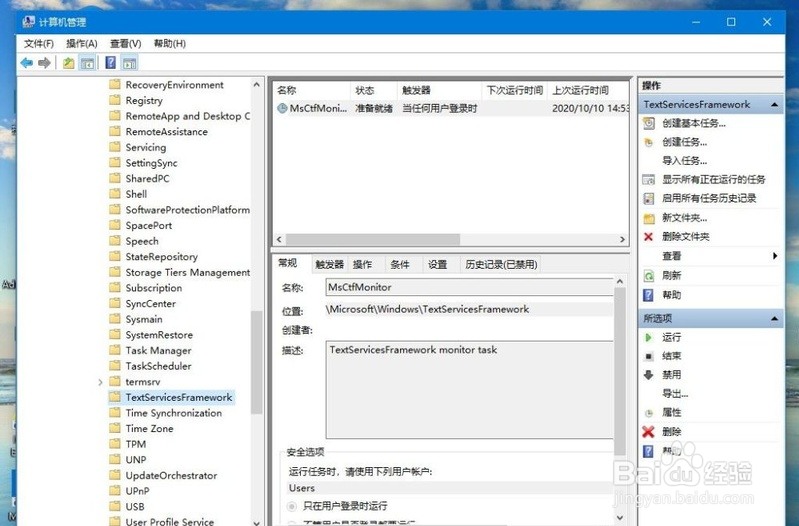Viewport: 799px width, 526px height.
Task: Select the Task Manager tree folder
Action: click(x=158, y=351)
